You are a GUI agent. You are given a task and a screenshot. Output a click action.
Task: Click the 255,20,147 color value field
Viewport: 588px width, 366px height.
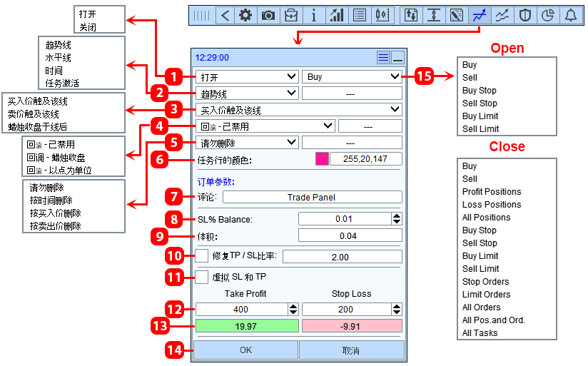click(365, 159)
